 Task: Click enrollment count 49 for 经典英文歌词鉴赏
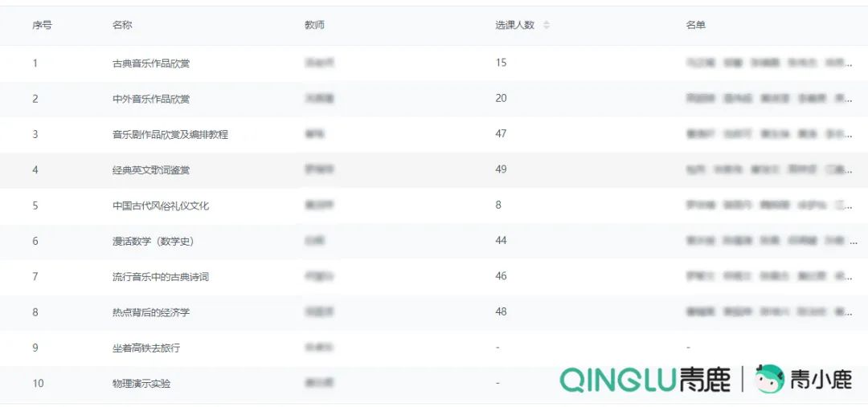click(501, 170)
